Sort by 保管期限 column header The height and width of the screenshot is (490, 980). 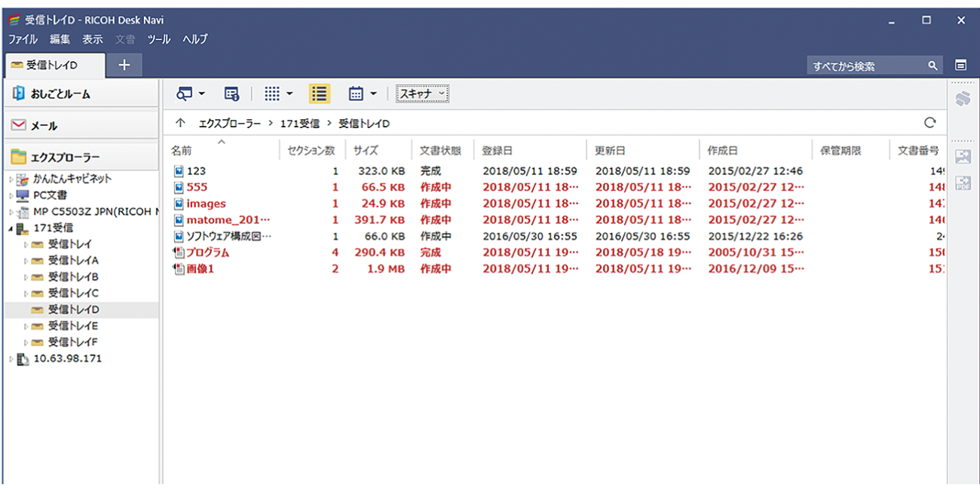pos(850,150)
